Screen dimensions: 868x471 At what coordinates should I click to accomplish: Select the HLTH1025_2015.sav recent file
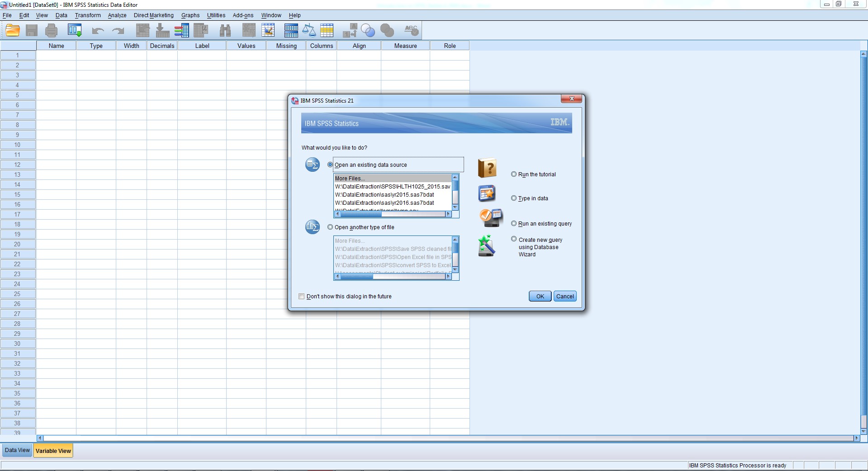pos(392,186)
